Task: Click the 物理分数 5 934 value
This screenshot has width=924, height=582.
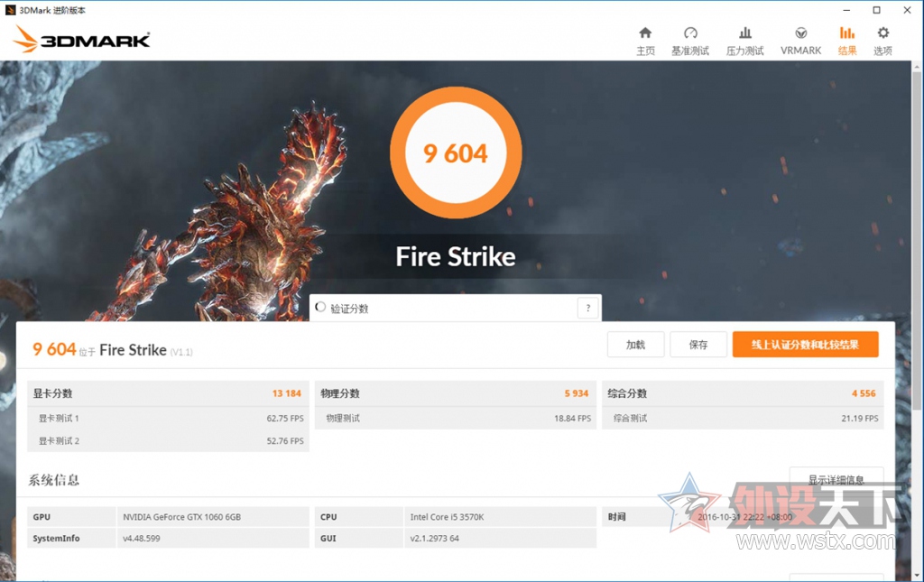Action: click(577, 393)
